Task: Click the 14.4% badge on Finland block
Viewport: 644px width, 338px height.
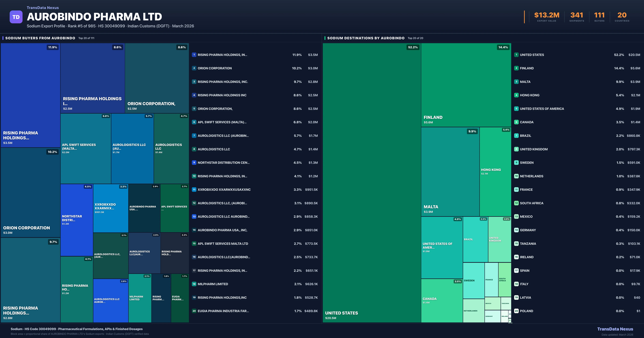Action: pos(503,47)
